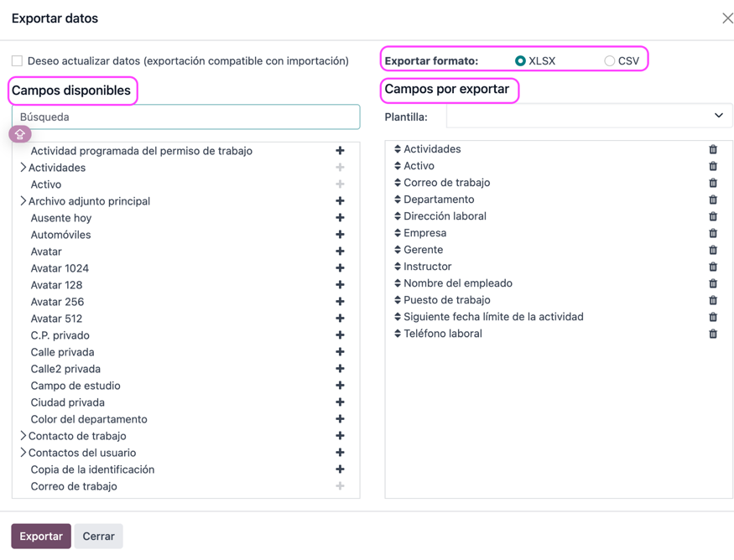Open the Plantilla dropdown
Screen dimensions: 734x560
click(x=589, y=116)
